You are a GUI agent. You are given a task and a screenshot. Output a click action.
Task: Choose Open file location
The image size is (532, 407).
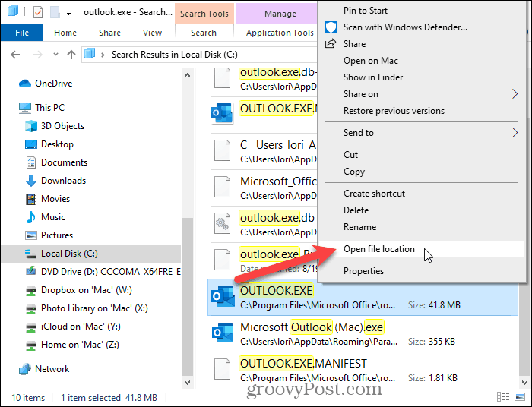pyautogui.click(x=423, y=249)
